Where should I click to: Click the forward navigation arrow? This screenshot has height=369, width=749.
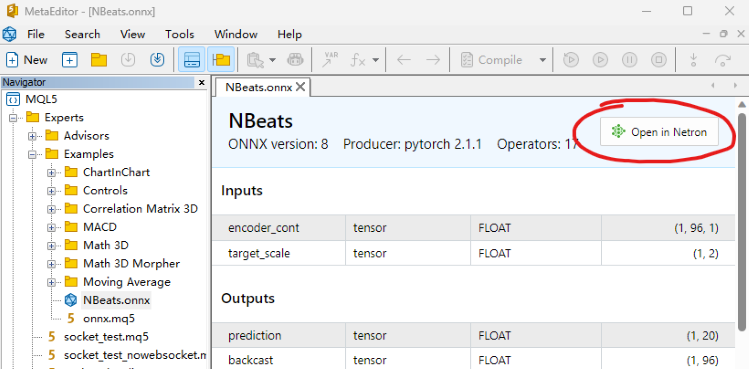(x=433, y=60)
